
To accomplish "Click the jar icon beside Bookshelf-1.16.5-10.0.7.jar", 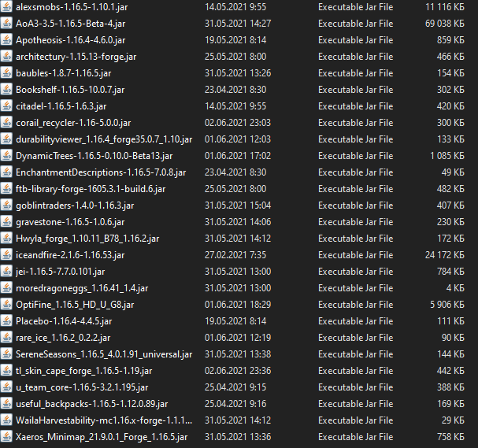I will 6,89.
